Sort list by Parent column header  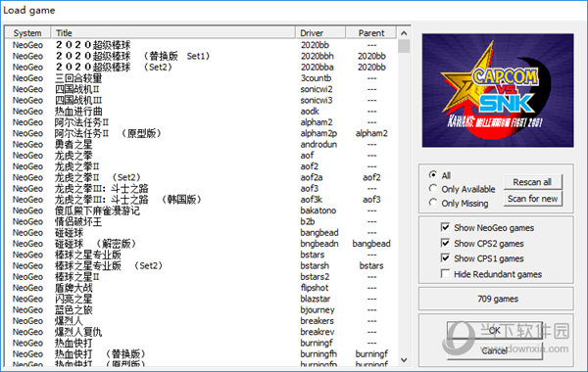pos(370,33)
